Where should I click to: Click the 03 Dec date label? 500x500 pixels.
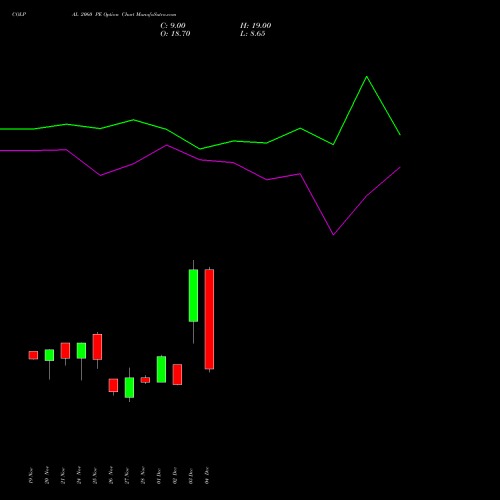pos(191,476)
